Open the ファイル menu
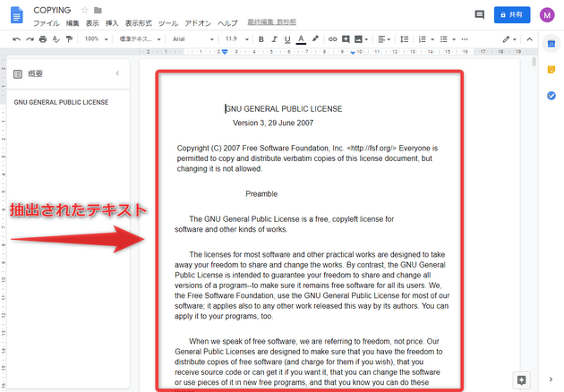Image resolution: width=564 pixels, height=392 pixels. (x=46, y=23)
